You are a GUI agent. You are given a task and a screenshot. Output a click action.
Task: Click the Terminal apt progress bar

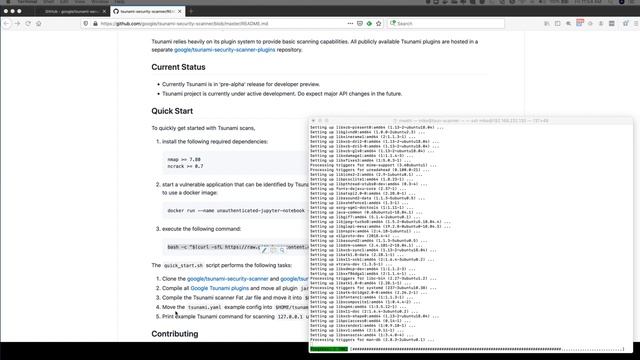coord(487,349)
